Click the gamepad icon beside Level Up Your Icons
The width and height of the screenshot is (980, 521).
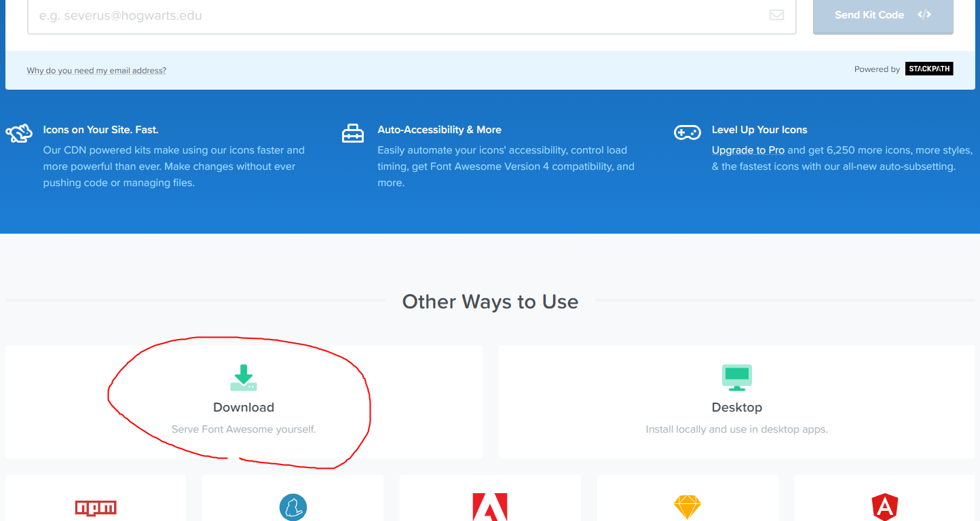687,132
